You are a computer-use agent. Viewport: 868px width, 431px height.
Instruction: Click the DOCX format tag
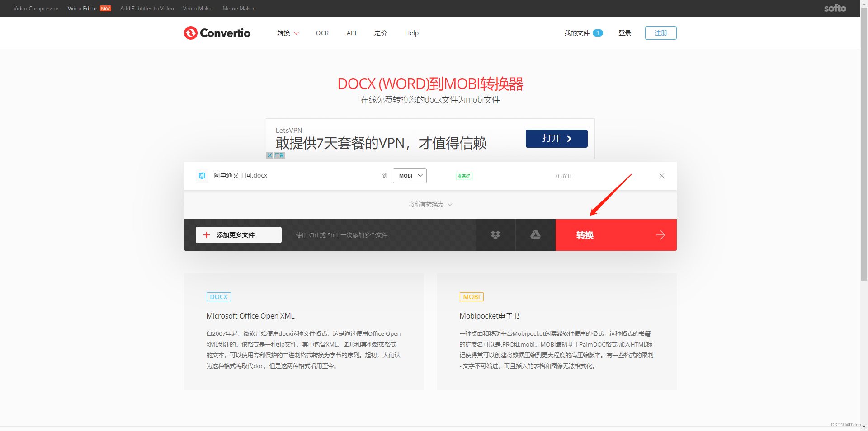219,297
